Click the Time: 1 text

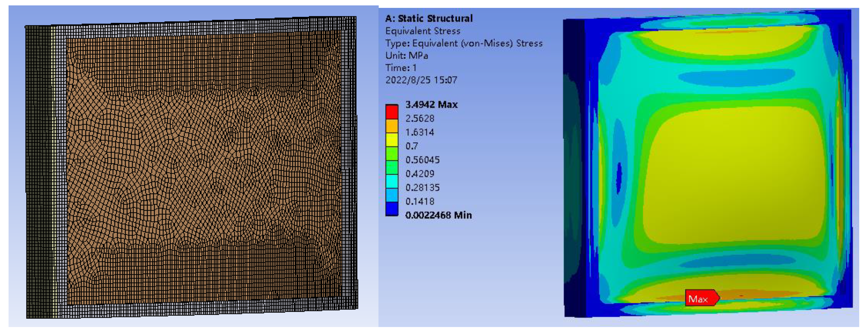(x=401, y=68)
